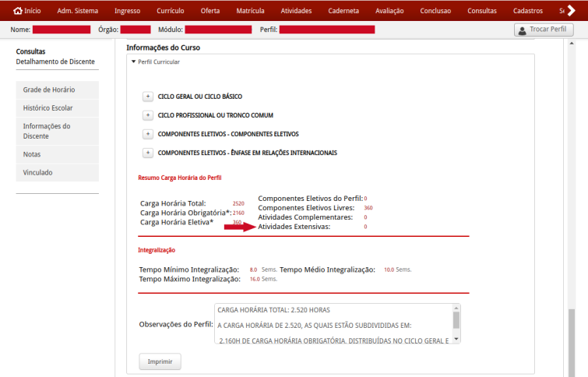Open Histórico Escolar in sidebar

pyautogui.click(x=58, y=108)
